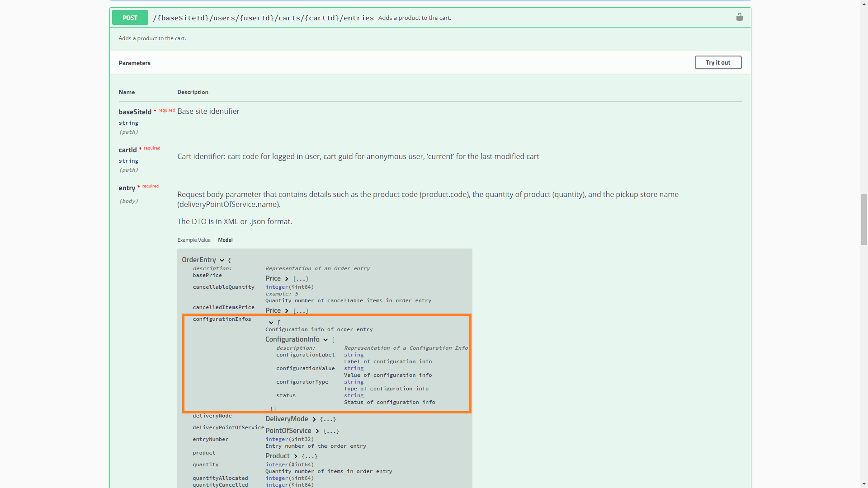The image size is (868, 488).
Task: Select the cancellableQuantity field label
Action: tap(223, 287)
